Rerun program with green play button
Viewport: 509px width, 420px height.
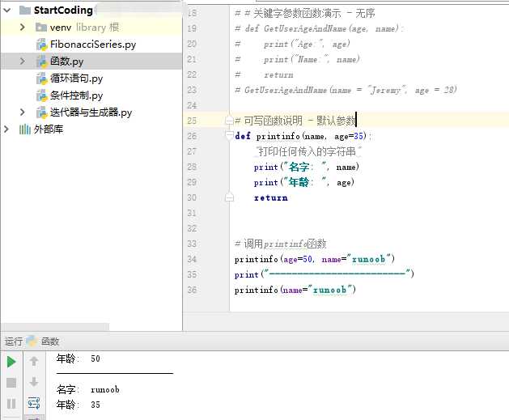11,362
